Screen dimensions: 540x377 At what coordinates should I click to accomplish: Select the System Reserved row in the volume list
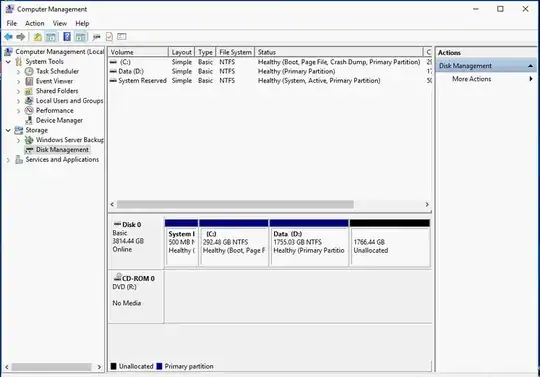pos(270,81)
